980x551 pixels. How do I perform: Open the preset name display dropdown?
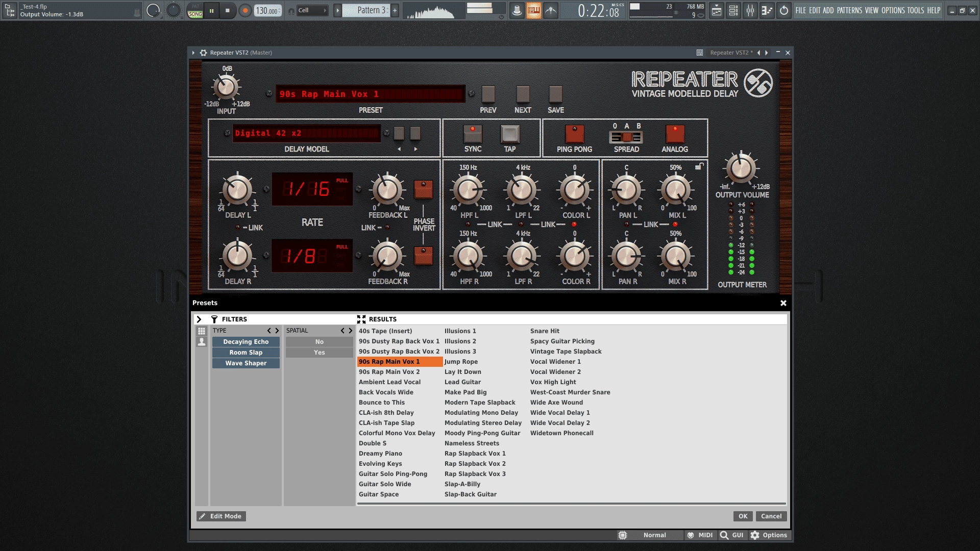click(371, 94)
